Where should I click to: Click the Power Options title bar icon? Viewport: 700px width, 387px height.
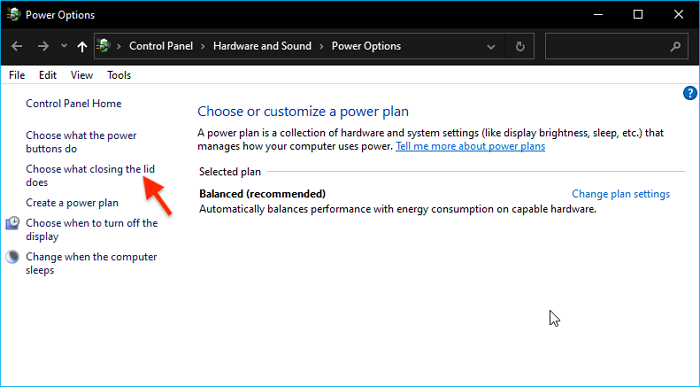click(14, 14)
